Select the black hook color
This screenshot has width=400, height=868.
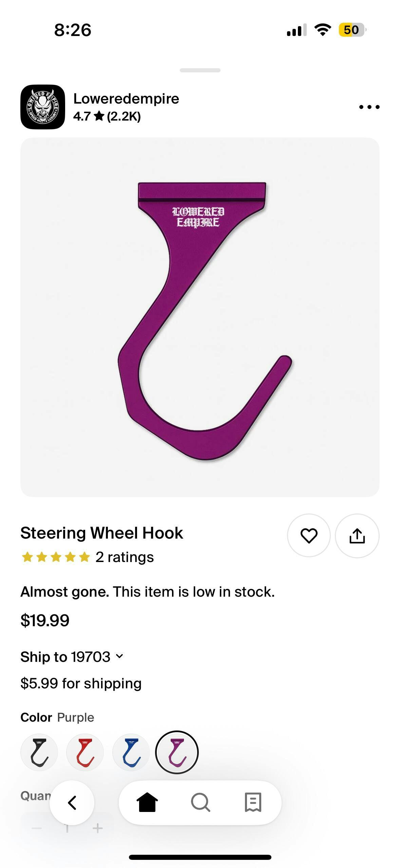click(39, 752)
